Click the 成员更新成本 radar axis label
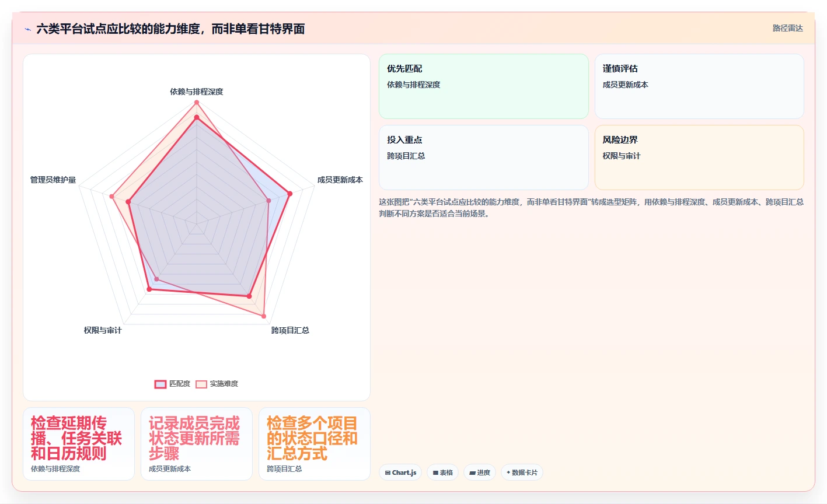This screenshot has height=504, width=827. [340, 180]
